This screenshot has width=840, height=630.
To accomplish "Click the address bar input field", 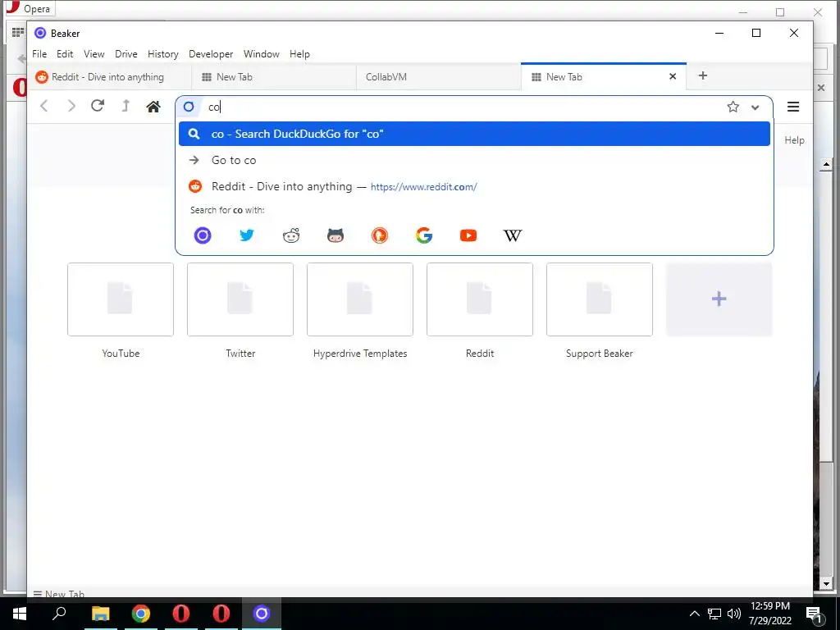I will [x=461, y=107].
